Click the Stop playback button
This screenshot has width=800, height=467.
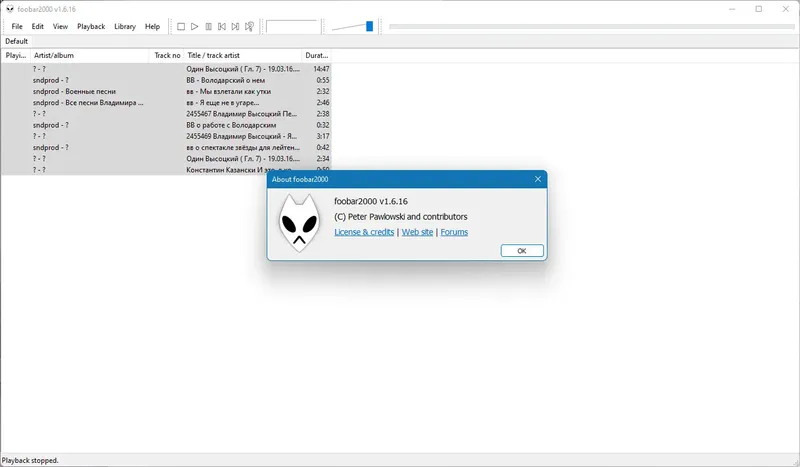181,27
